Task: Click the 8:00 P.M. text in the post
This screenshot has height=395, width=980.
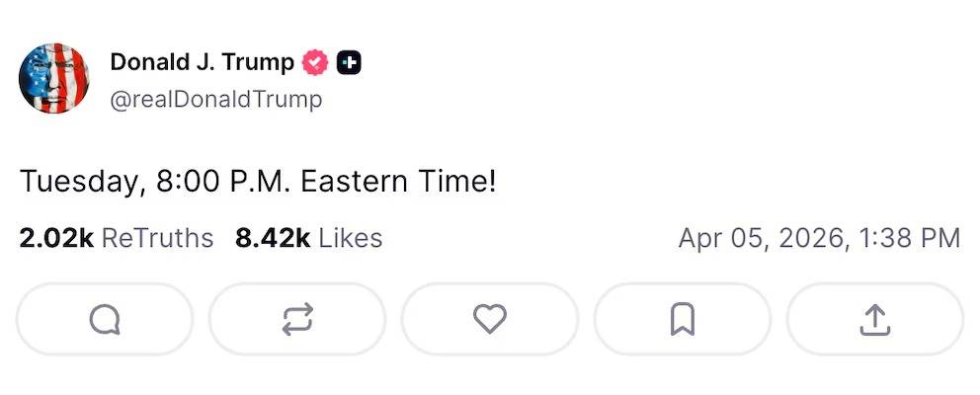Action: 223,183
